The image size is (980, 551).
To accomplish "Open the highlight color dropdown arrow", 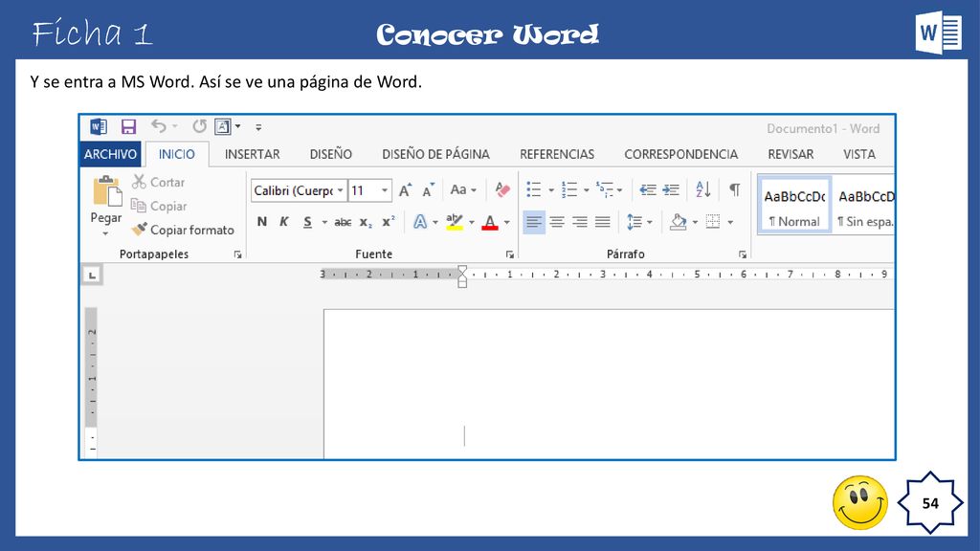I will (472, 222).
